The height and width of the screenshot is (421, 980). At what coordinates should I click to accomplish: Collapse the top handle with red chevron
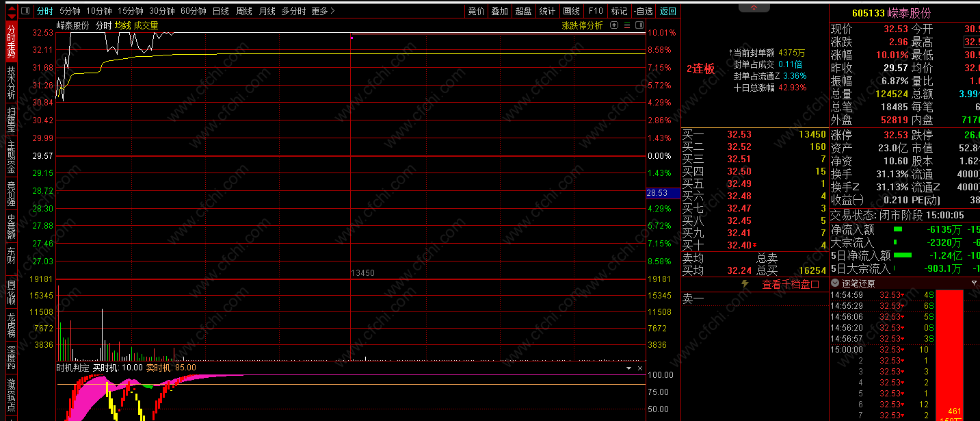click(754, 8)
